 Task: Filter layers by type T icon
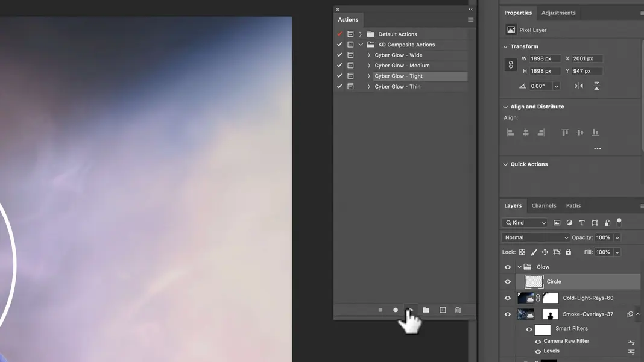tap(582, 223)
